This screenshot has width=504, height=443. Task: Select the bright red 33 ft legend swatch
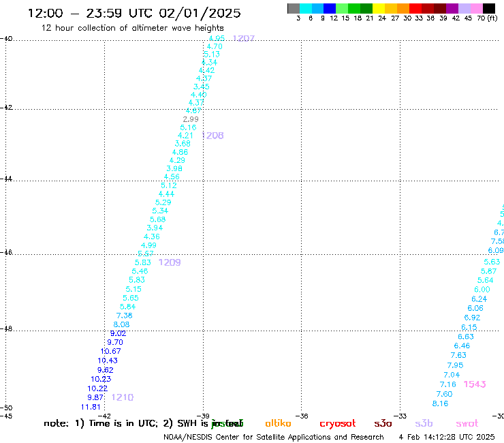click(415, 8)
